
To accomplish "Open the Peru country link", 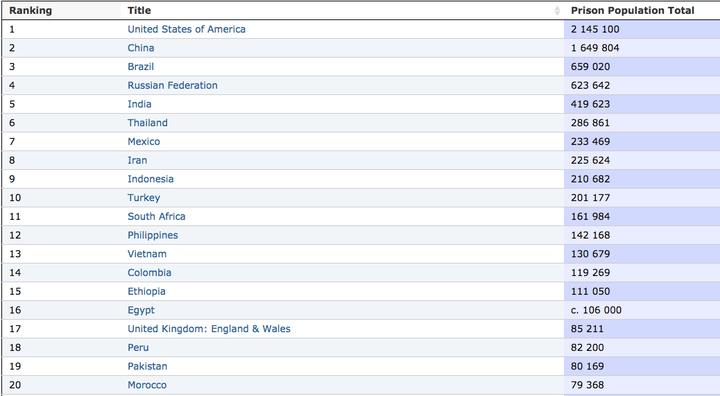I will 138,347.
